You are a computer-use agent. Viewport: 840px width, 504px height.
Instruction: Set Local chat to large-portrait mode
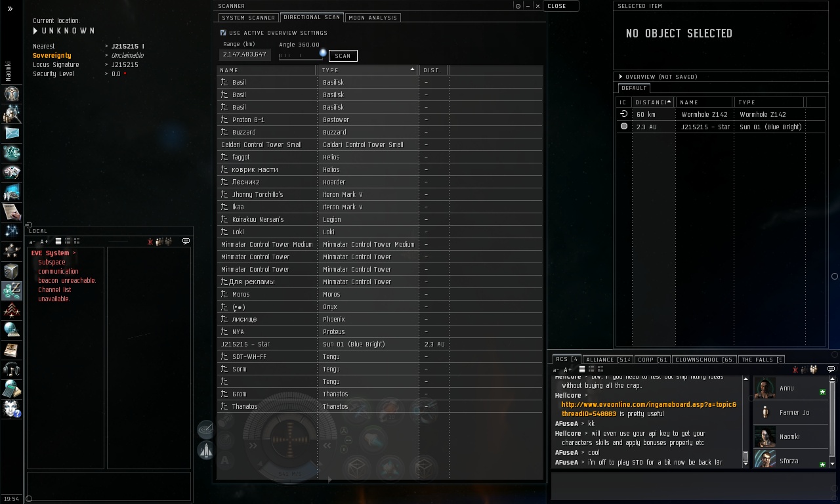[x=77, y=241]
